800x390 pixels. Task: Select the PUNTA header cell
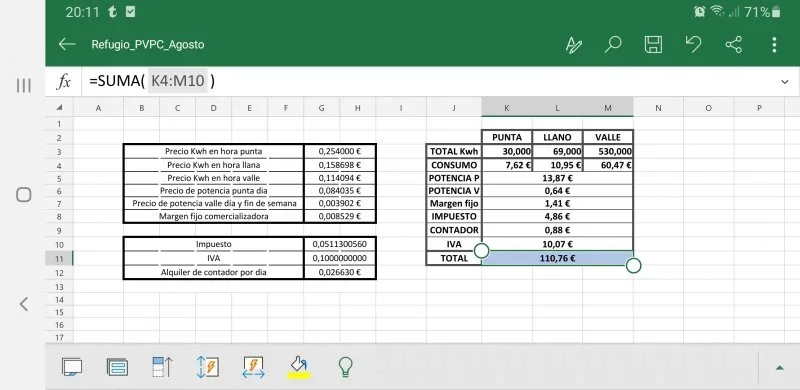[x=507, y=137]
